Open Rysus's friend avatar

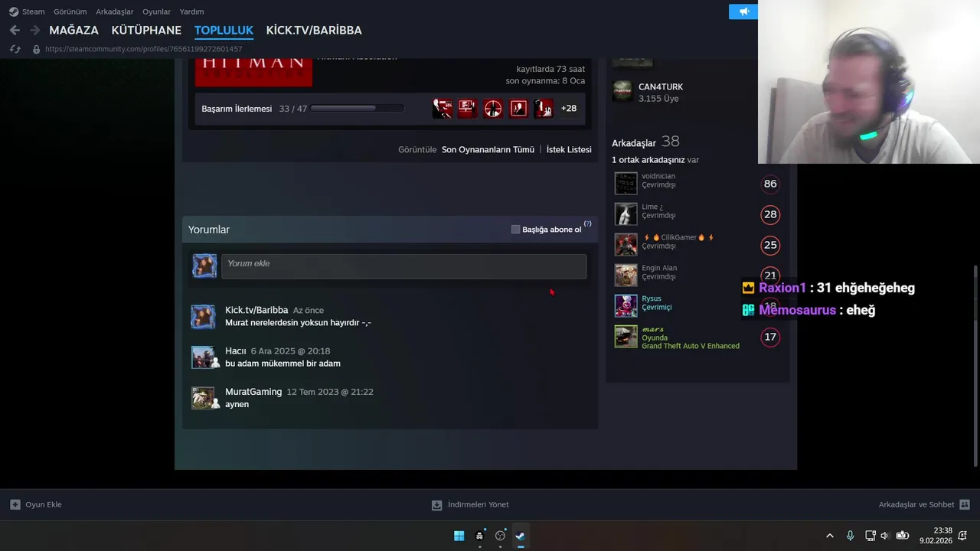pyautogui.click(x=626, y=306)
